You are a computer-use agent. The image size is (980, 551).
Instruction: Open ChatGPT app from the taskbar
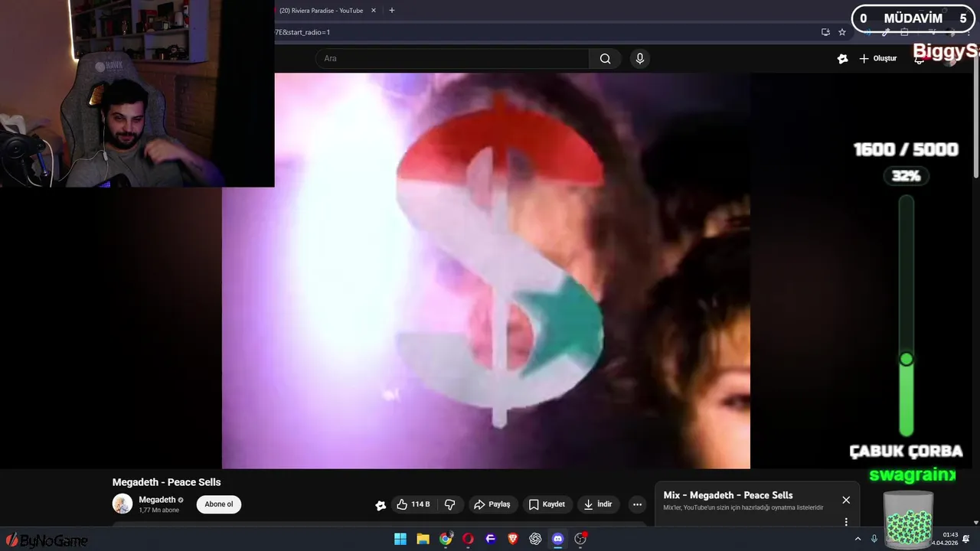pos(535,539)
